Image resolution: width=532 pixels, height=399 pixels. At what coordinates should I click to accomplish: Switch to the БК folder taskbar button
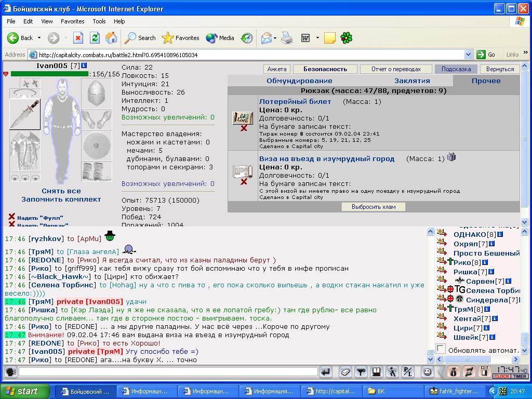[x=392, y=391]
